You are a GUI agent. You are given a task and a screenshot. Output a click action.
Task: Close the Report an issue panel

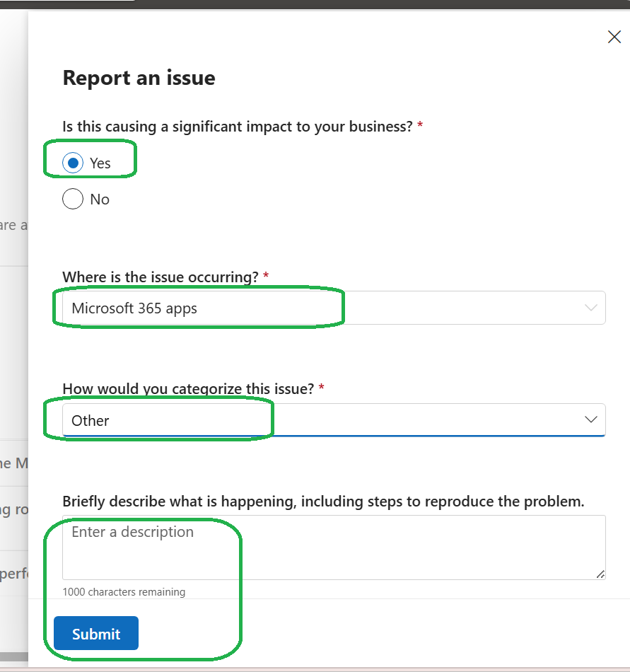point(614,37)
